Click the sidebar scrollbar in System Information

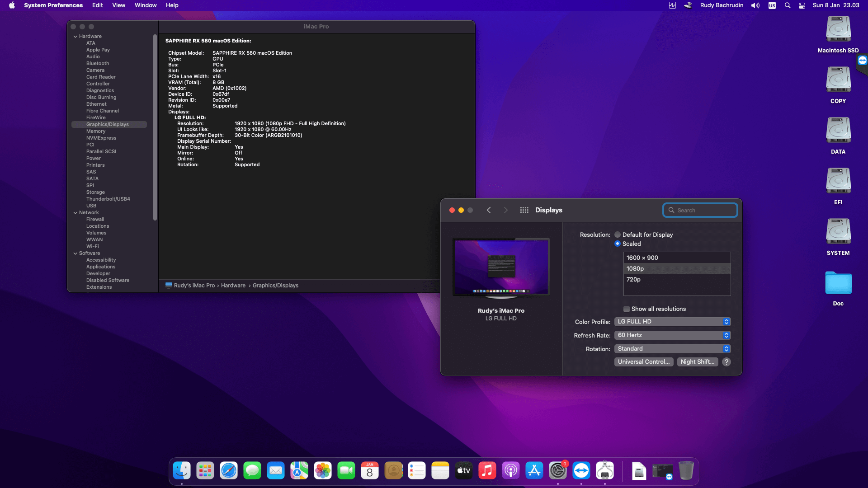155,127
